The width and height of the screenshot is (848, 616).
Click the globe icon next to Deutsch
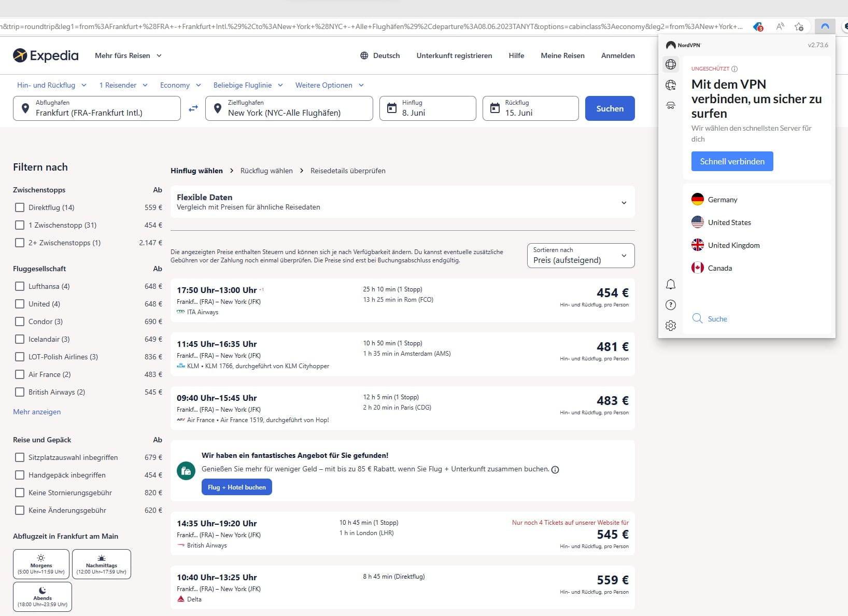[x=364, y=55]
